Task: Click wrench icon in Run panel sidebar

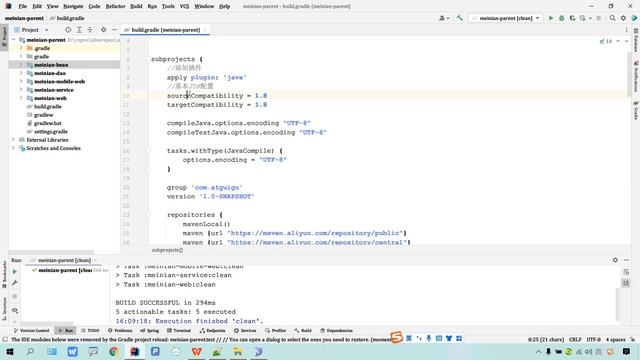Action: coord(15,282)
